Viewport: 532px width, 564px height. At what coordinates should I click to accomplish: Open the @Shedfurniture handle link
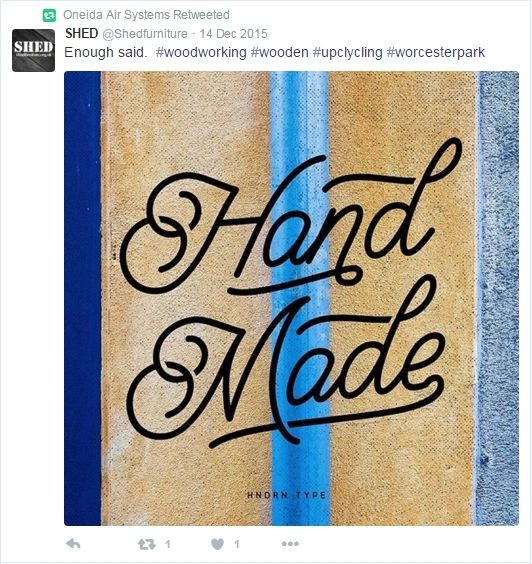pos(145,34)
